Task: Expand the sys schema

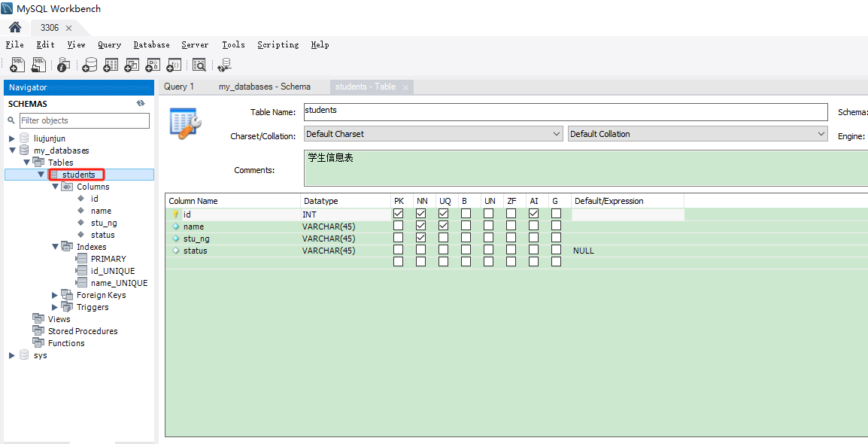Action: tap(11, 355)
